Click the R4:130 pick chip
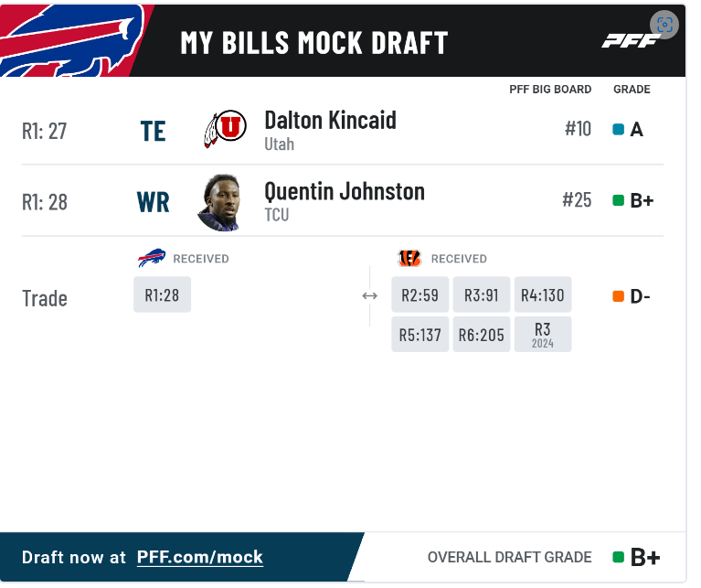The width and height of the screenshot is (701, 588). point(543,294)
